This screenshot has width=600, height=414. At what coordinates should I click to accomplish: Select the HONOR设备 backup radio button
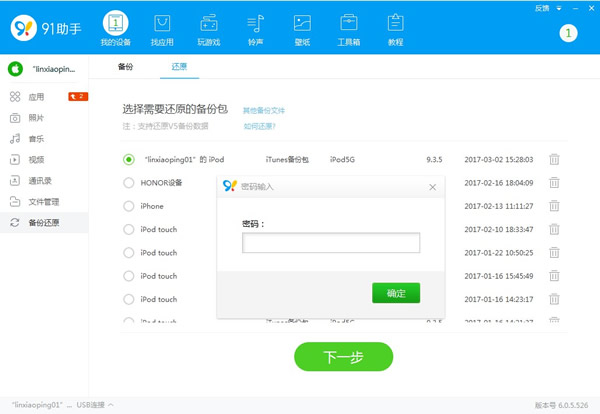point(129,182)
